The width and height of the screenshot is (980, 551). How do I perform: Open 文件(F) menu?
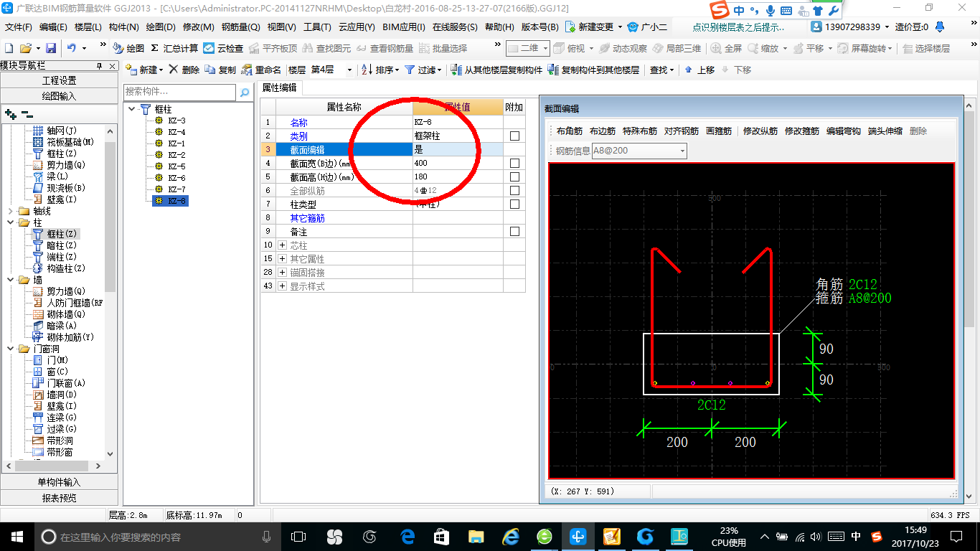[19, 27]
